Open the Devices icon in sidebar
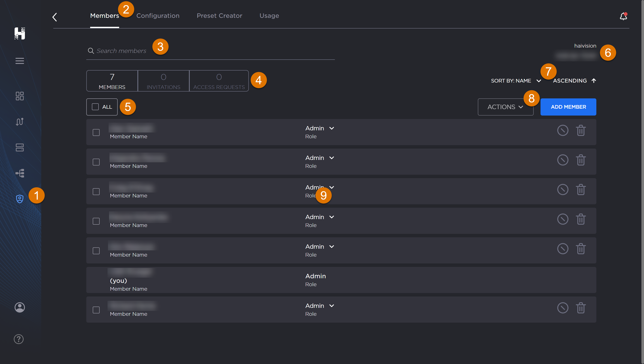Viewport: 644px width, 364px height. point(20,147)
